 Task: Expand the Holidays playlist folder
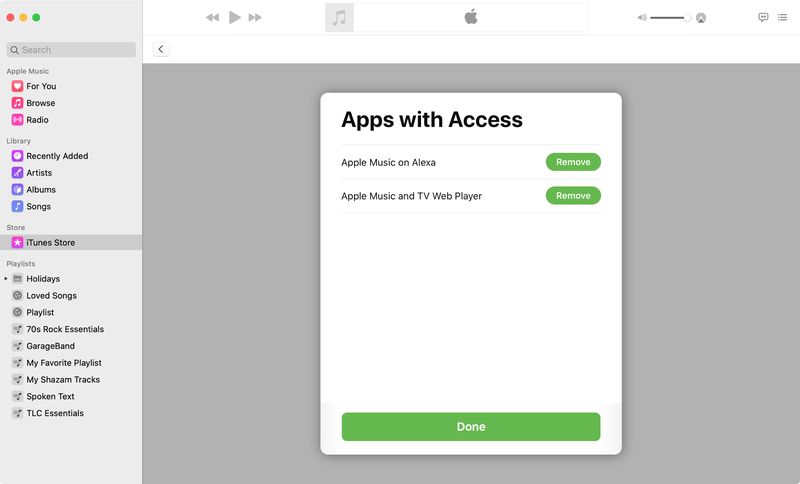click(x=6, y=279)
